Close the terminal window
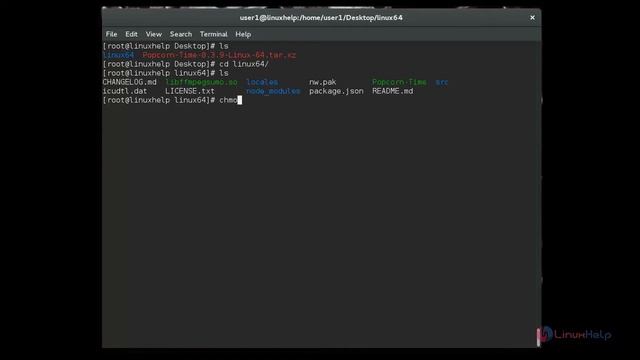This screenshot has height=360, width=640. 532,18
